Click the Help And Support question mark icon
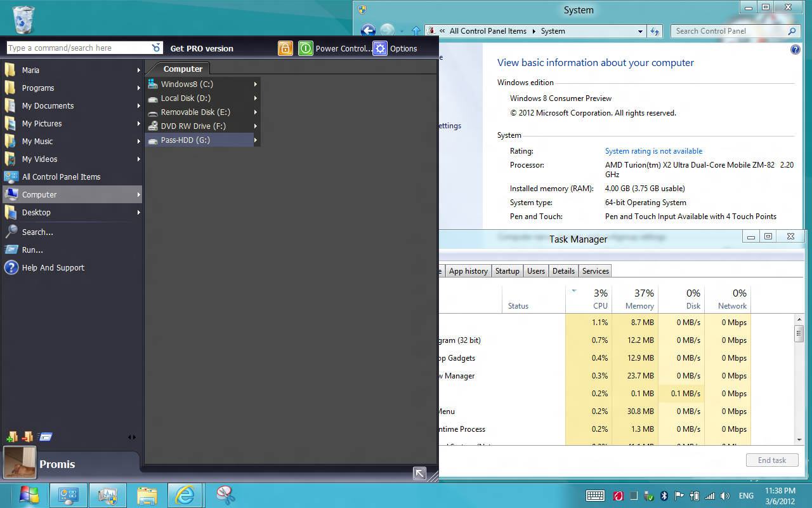Screen dimensions: 812x508 pyautogui.click(x=11, y=267)
